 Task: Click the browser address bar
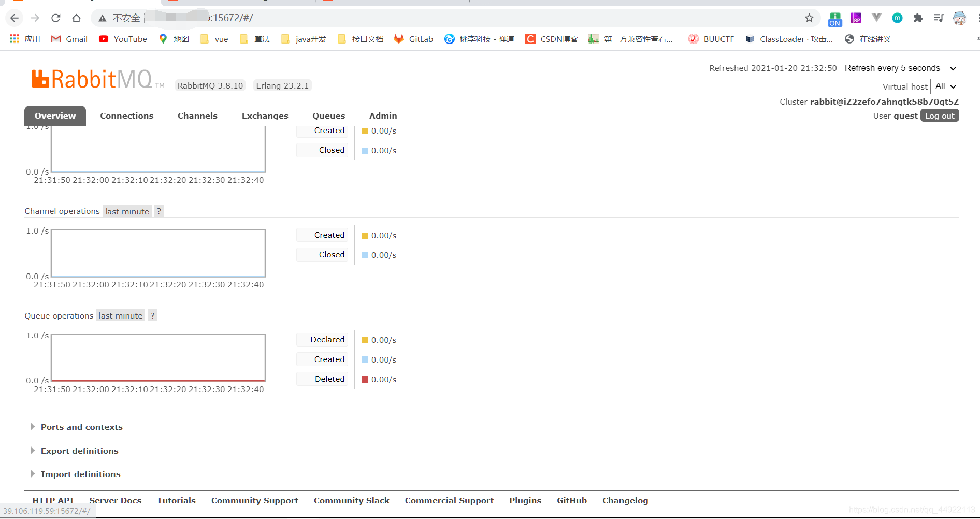click(x=456, y=18)
